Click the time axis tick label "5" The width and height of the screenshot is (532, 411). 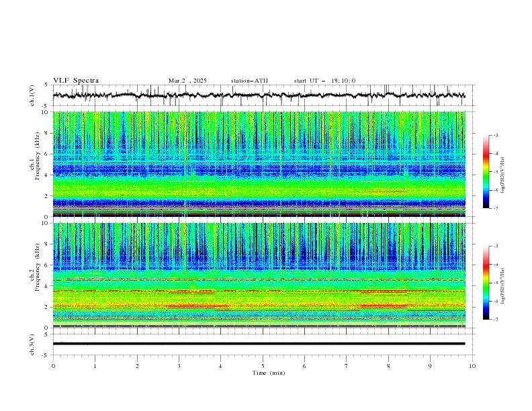263,366
